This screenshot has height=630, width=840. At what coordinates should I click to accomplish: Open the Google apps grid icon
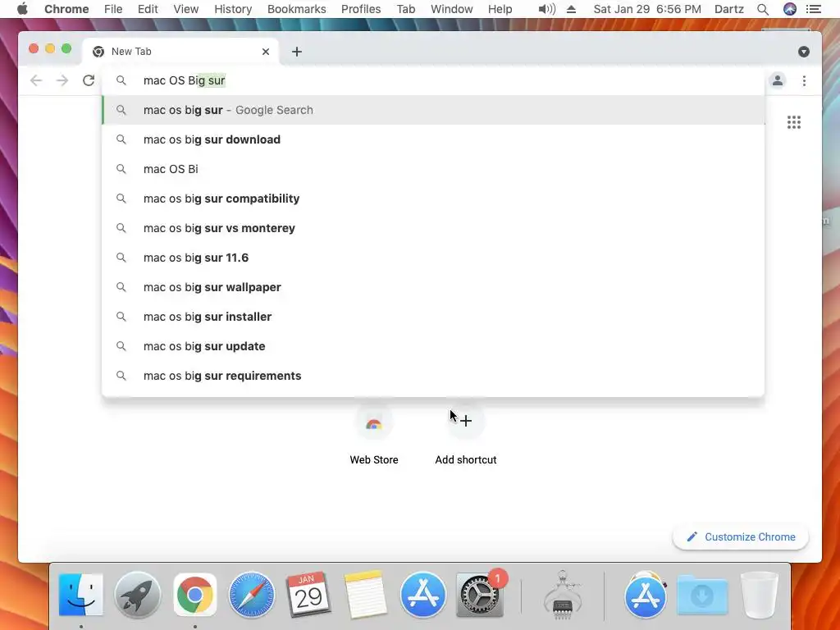[x=794, y=122]
